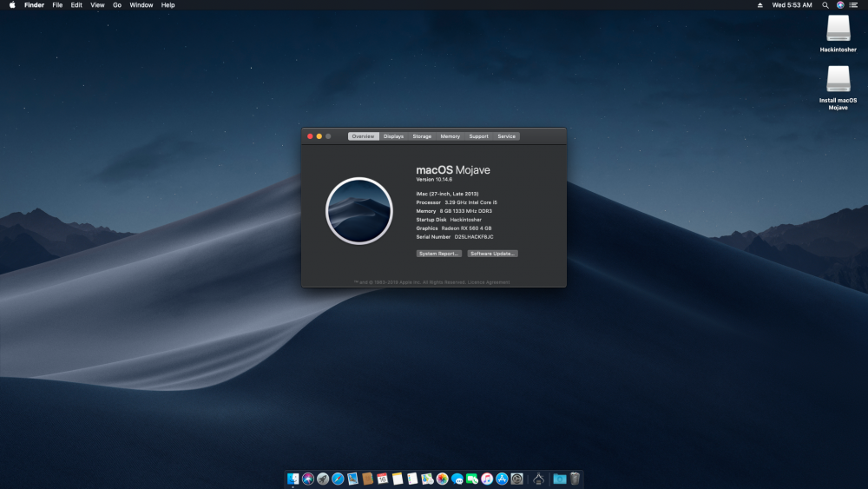
Task: Click the Radeon RX 560 4 GB text
Action: click(466, 228)
